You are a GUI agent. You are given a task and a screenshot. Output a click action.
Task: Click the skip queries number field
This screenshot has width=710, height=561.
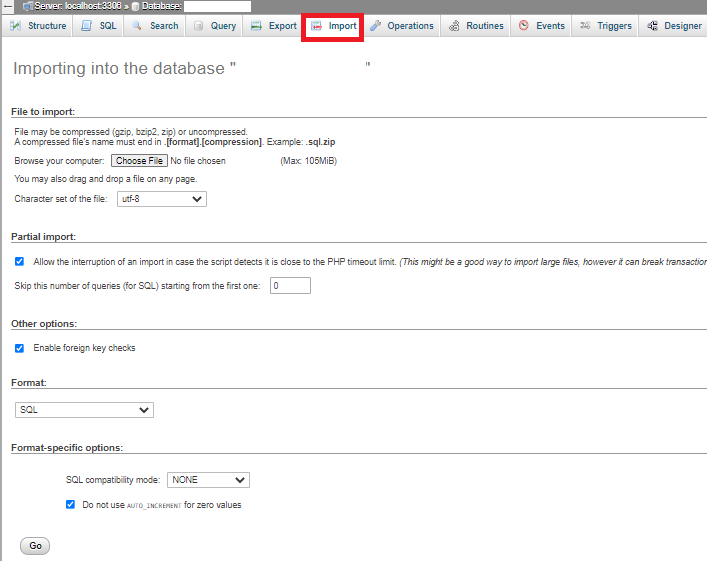pyautogui.click(x=290, y=286)
